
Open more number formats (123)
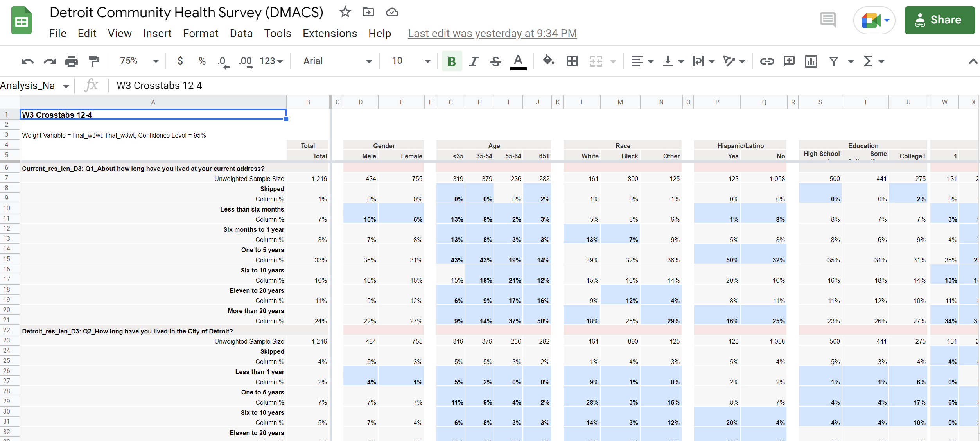[271, 61]
